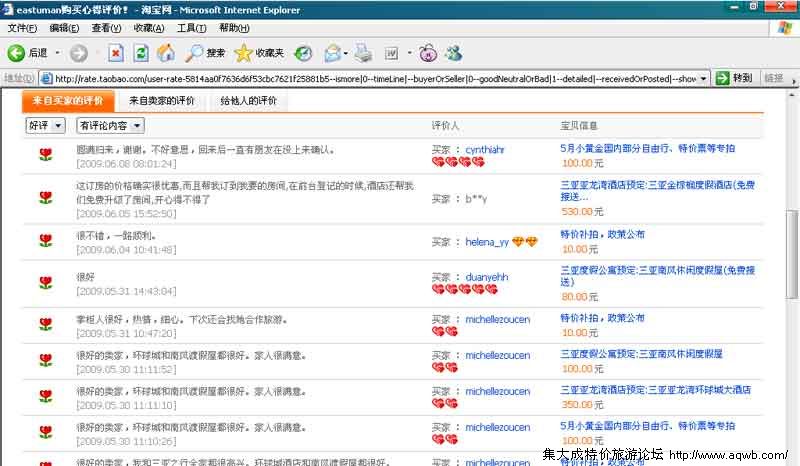Open the 查看(V) menu
The width and height of the screenshot is (800, 466).
coord(106,28)
